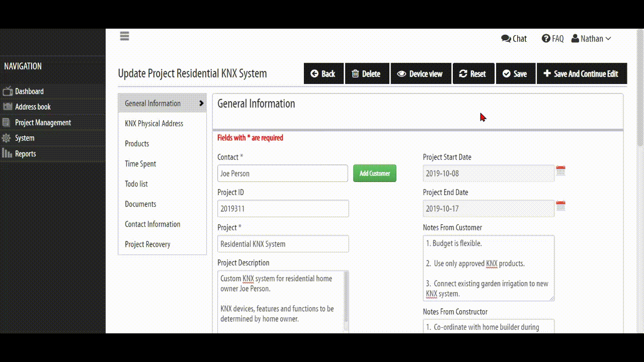
Task: Click the Dashboard icon in the sidebar
Action: tap(7, 92)
